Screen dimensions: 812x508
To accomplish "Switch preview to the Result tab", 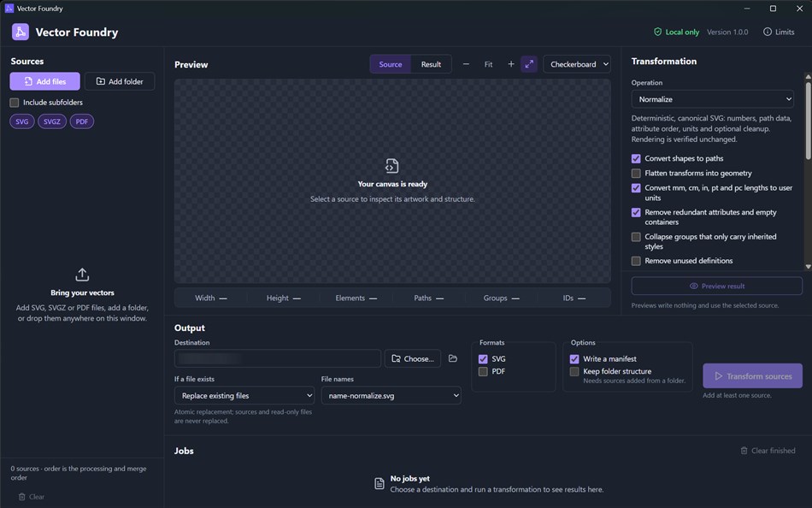I will click(431, 64).
